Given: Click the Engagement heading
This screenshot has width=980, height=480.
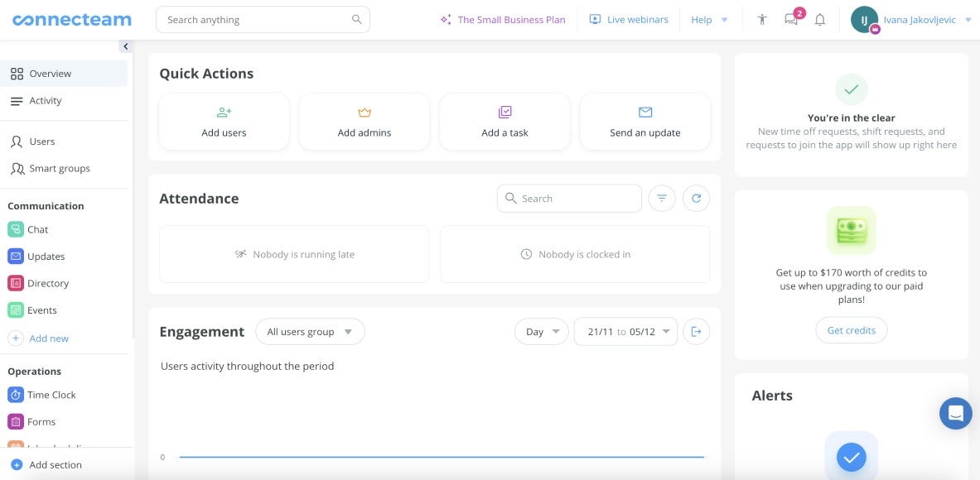Looking at the screenshot, I should (202, 331).
